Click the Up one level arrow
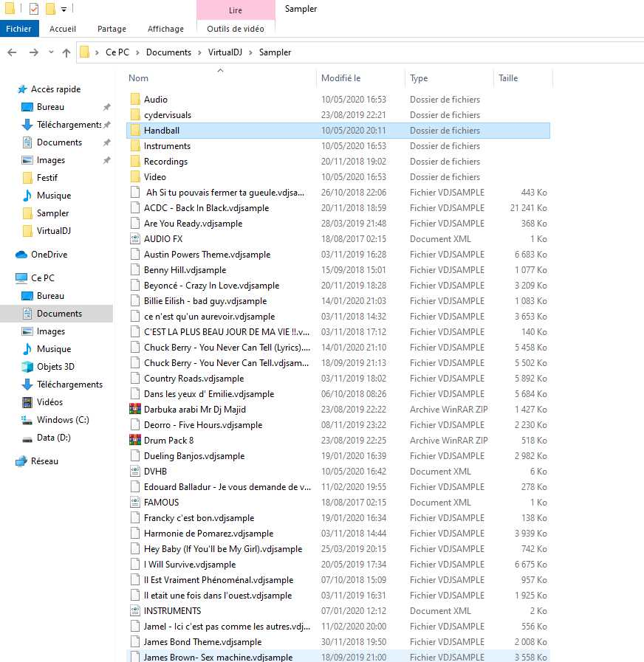 (x=66, y=52)
